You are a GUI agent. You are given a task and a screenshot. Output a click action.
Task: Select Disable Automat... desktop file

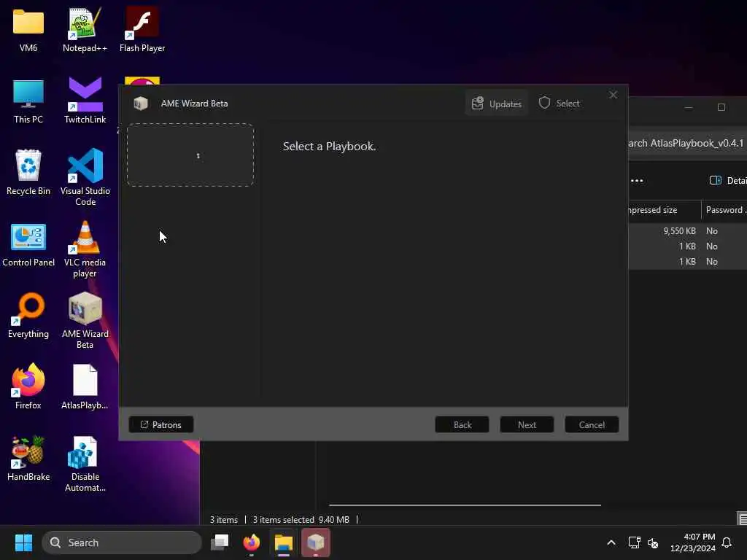85,464
